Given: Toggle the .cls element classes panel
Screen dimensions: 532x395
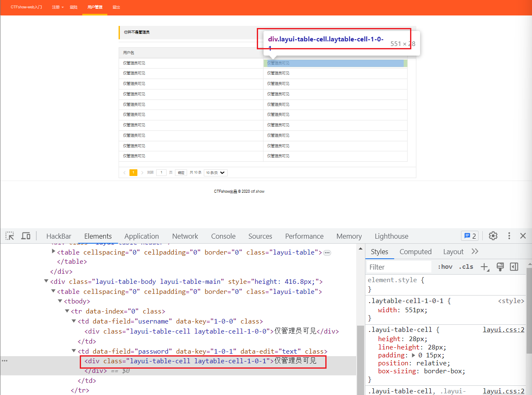Looking at the screenshot, I should tap(466, 267).
